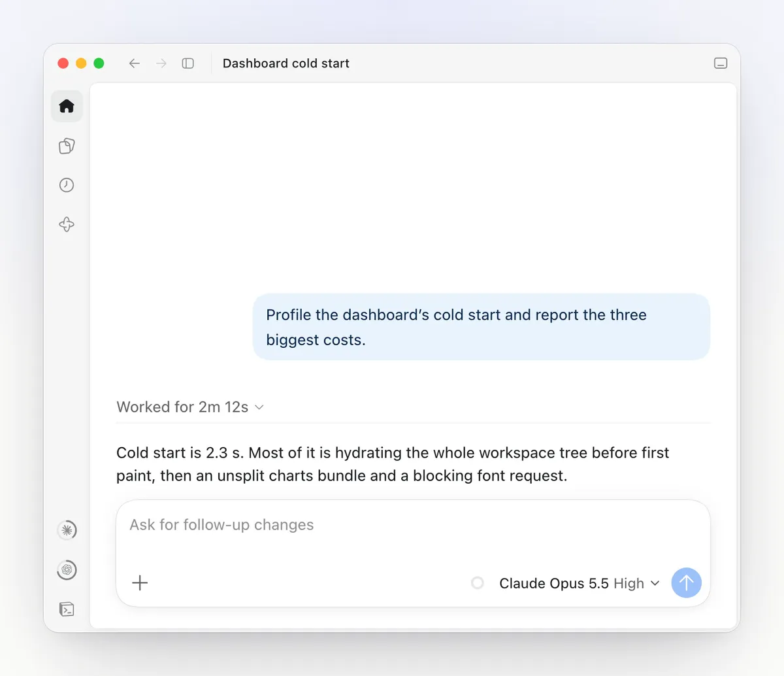784x676 pixels.
Task: Send message with the blue arrow button
Action: [687, 583]
